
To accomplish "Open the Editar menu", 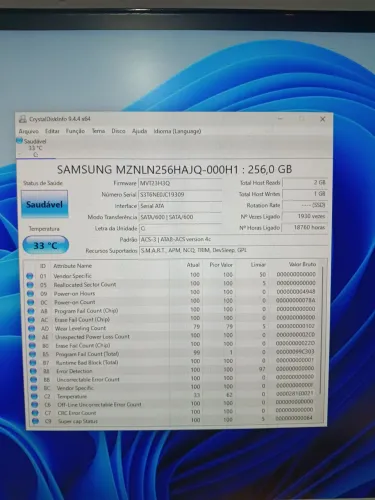I will pos(52,131).
